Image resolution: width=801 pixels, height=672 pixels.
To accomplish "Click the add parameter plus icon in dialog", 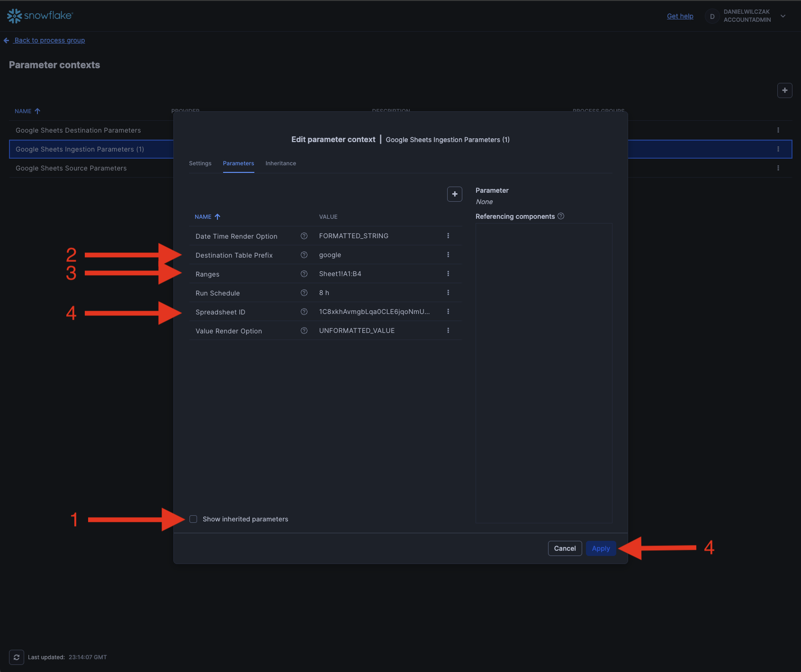I will click(x=454, y=194).
